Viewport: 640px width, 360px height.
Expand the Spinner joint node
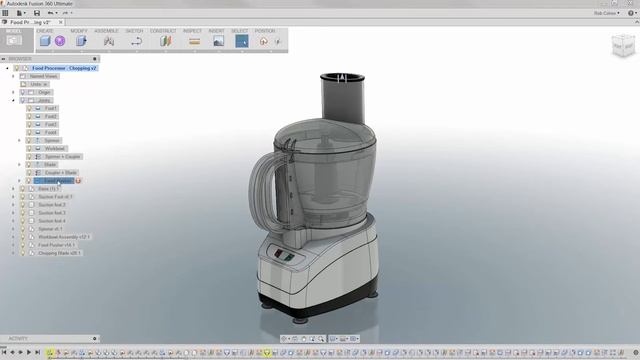click(20, 140)
